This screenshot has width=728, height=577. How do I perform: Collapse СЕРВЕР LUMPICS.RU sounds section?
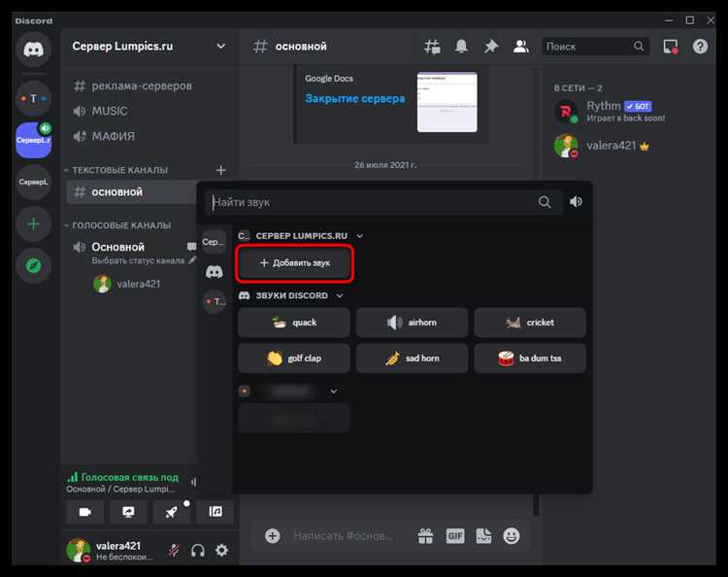[360, 236]
